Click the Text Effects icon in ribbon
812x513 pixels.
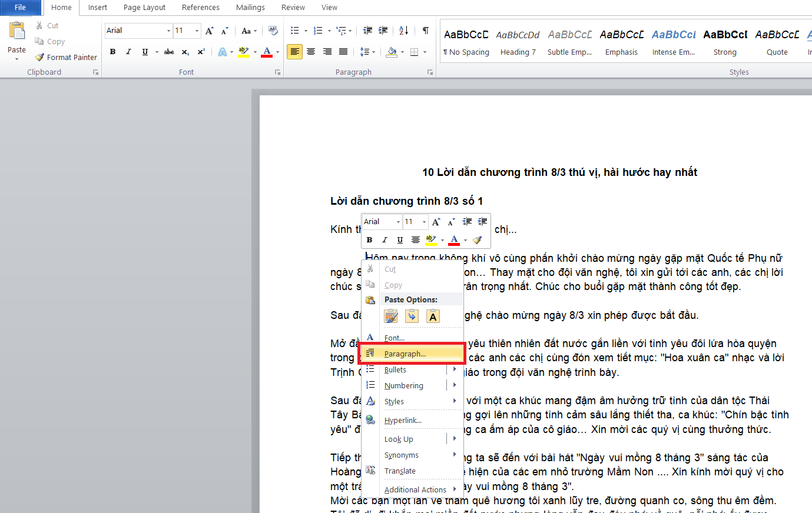(222, 52)
